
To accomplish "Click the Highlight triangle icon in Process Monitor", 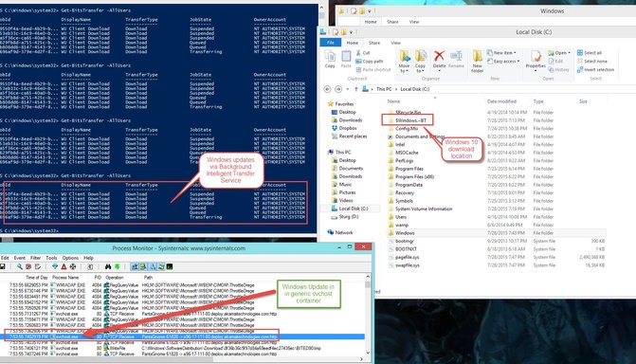I will pos(64,266).
